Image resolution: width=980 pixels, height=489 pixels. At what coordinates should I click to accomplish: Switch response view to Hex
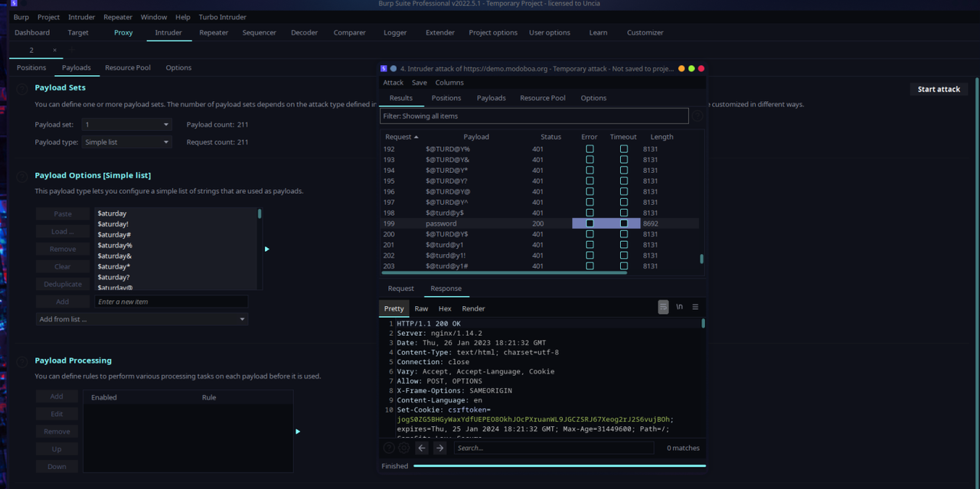[445, 308]
